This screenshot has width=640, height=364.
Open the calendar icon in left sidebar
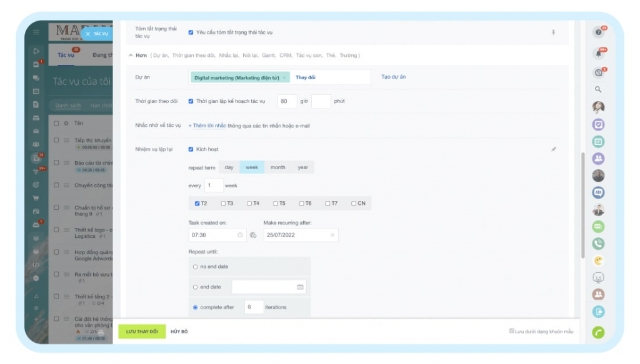click(x=36, y=91)
